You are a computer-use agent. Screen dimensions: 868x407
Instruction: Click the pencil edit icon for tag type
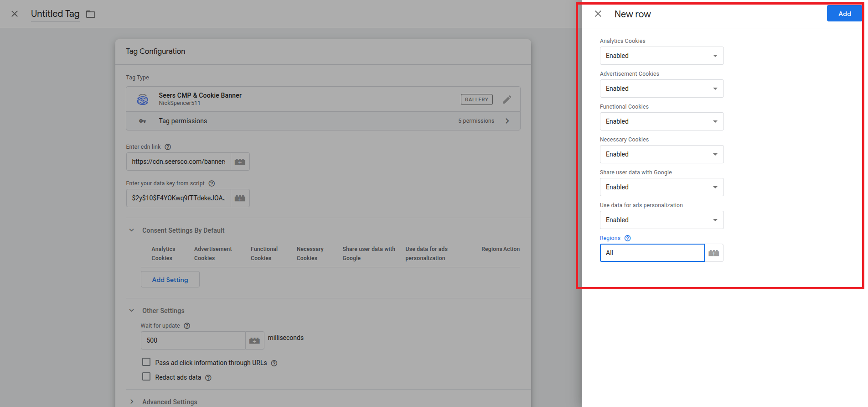[507, 99]
